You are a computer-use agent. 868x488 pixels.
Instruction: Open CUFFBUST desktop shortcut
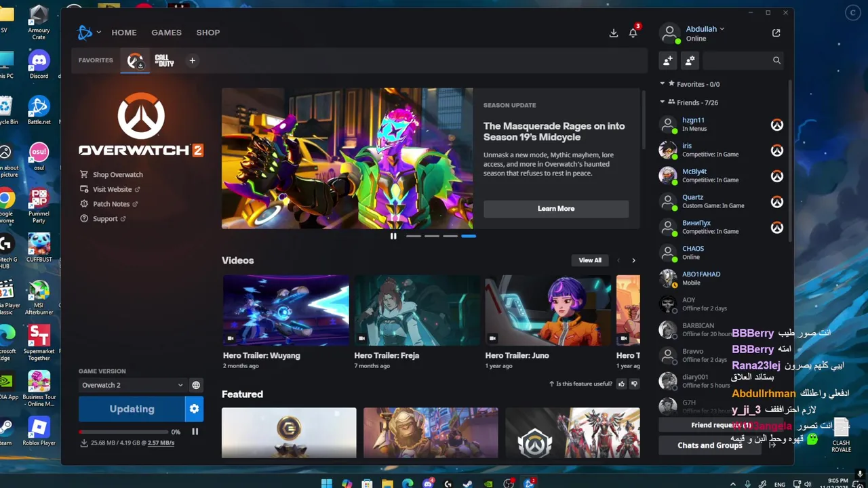39,248
